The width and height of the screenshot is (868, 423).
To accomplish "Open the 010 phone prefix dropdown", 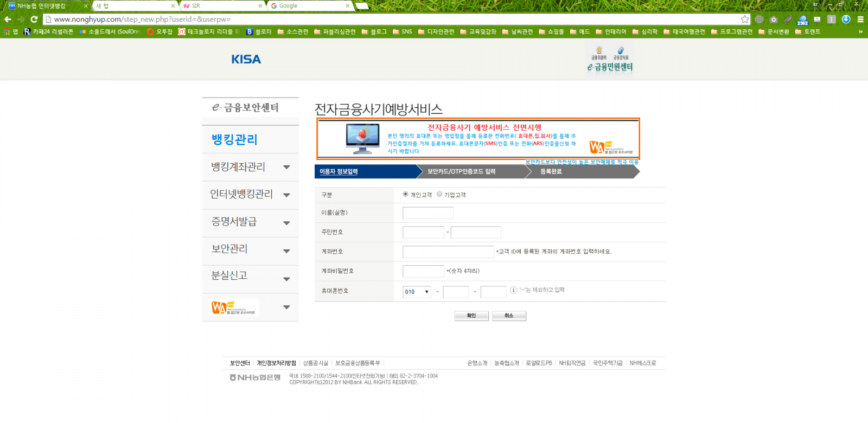I will (x=417, y=292).
